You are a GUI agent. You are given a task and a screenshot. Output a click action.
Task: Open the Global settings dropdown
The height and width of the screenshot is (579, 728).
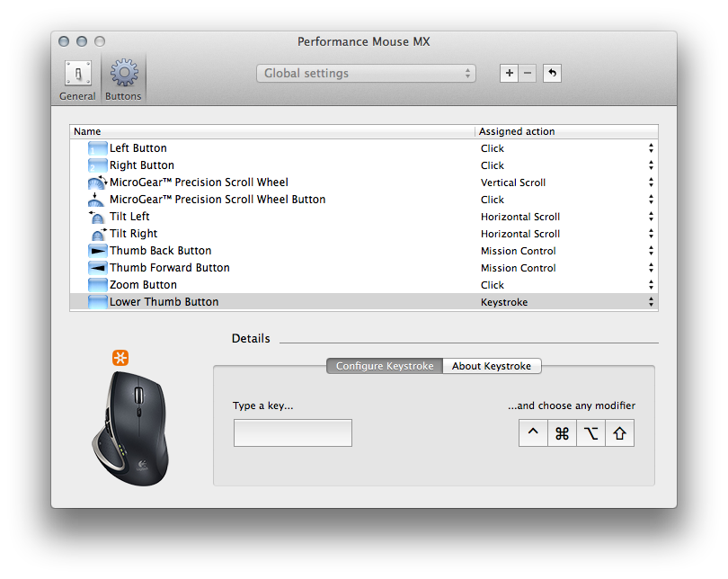pyautogui.click(x=366, y=74)
